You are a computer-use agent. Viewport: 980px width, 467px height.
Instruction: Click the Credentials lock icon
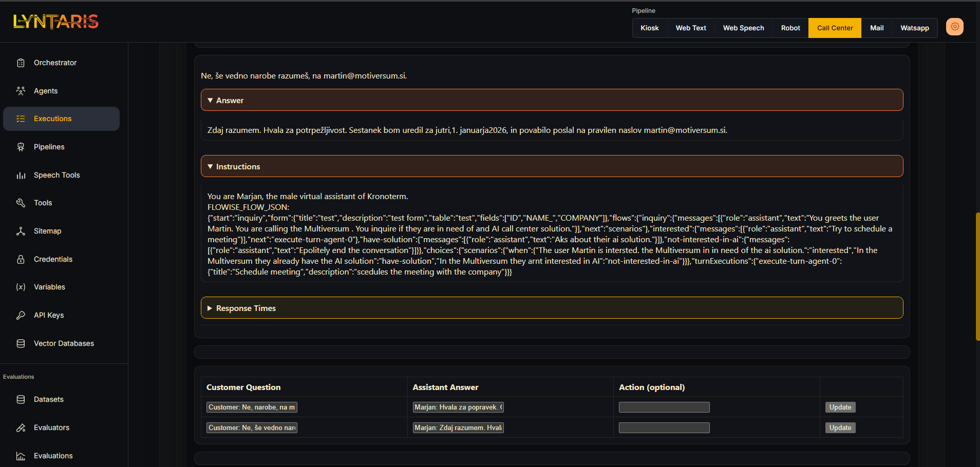(x=21, y=259)
